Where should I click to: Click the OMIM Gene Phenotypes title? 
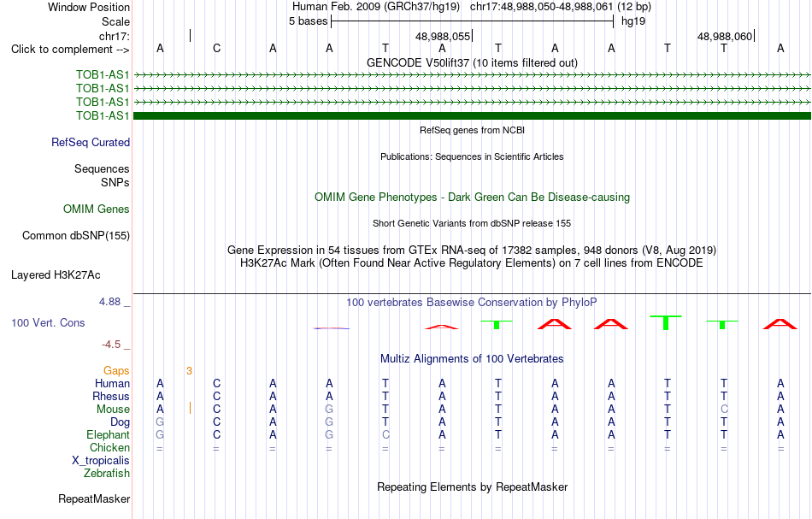pyautogui.click(x=472, y=198)
